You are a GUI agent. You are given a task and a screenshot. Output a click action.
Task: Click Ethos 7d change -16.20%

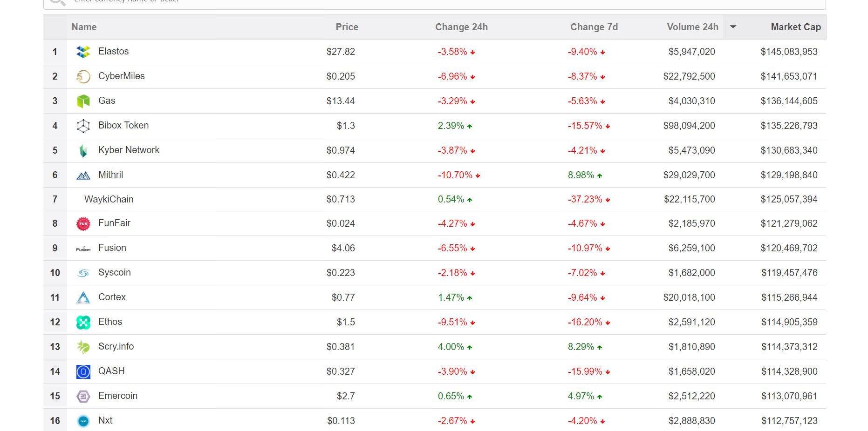[x=589, y=322]
